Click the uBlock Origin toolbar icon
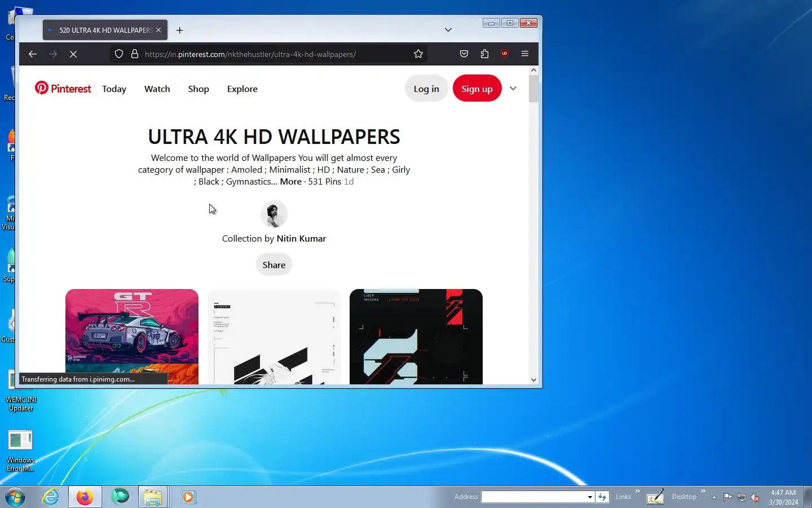Image resolution: width=812 pixels, height=508 pixels. pyautogui.click(x=505, y=54)
